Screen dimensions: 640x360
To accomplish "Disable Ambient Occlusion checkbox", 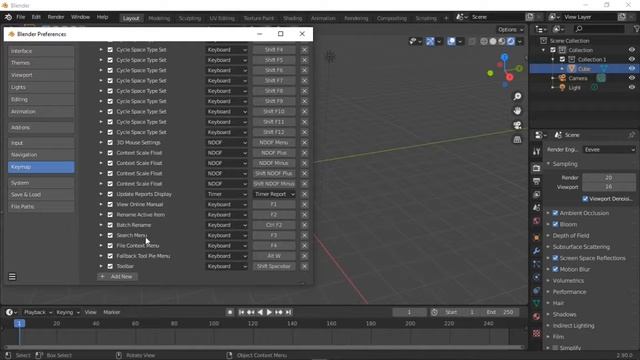I will click(x=555, y=213).
